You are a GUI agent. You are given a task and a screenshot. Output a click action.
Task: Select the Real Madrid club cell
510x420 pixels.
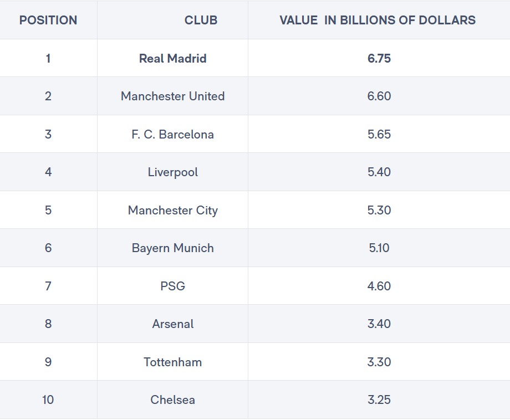pyautogui.click(x=173, y=58)
